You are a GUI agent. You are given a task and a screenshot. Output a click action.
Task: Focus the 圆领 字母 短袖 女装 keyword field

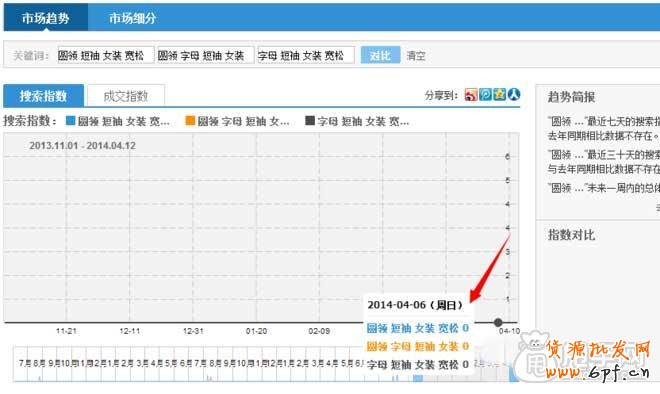pos(205,55)
